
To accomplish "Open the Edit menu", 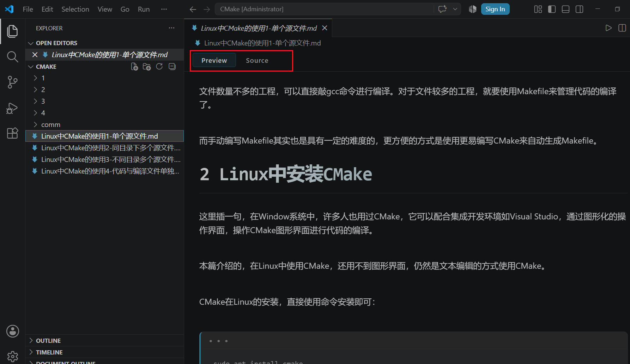I will [47, 9].
